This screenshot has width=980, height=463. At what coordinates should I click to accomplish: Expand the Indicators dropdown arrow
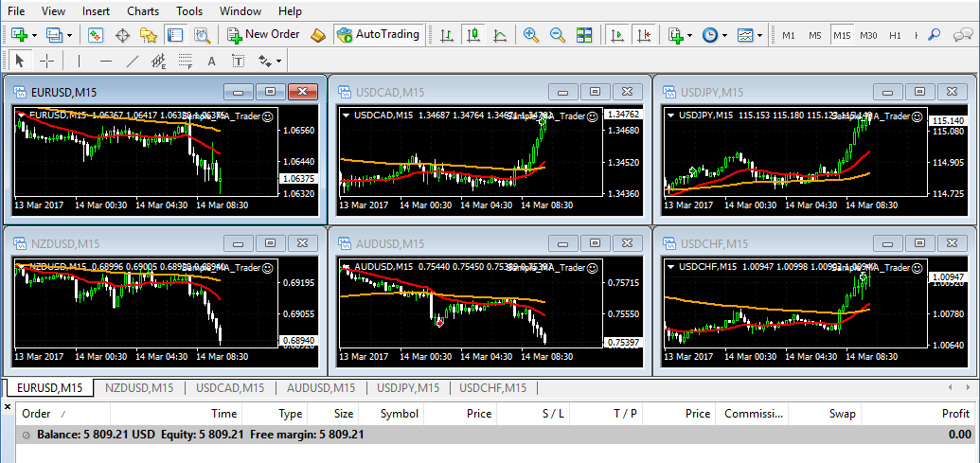pos(689,36)
